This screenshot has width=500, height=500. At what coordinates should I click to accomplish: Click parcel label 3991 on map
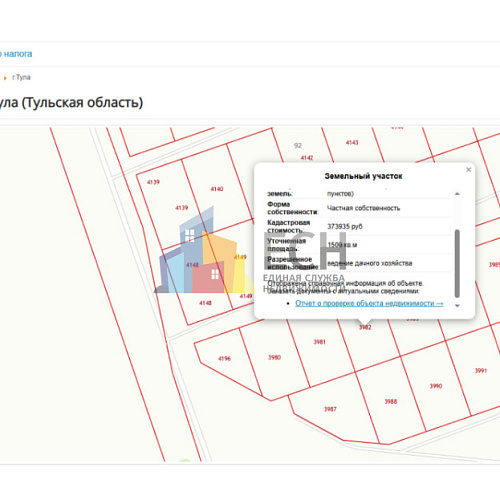pyautogui.click(x=481, y=371)
